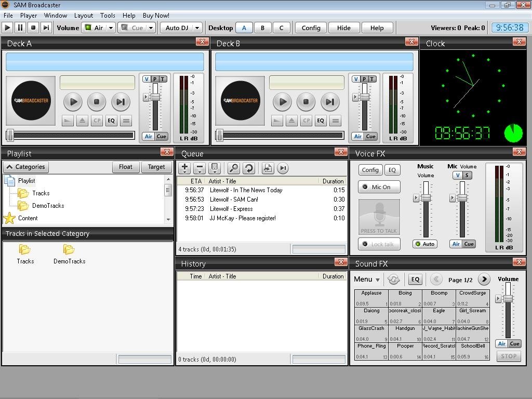The width and height of the screenshot is (532, 399).
Task: Open the Air volume dropdown arrow
Action: click(x=111, y=28)
